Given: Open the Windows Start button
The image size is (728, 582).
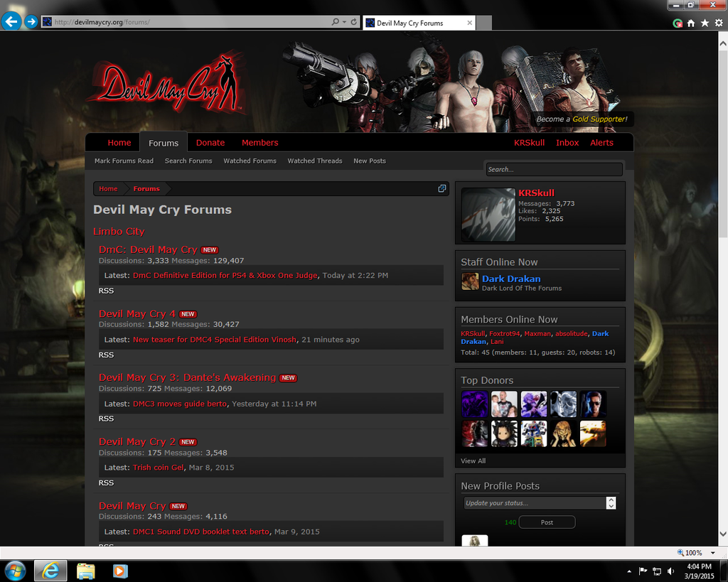Looking at the screenshot, I should click(15, 571).
